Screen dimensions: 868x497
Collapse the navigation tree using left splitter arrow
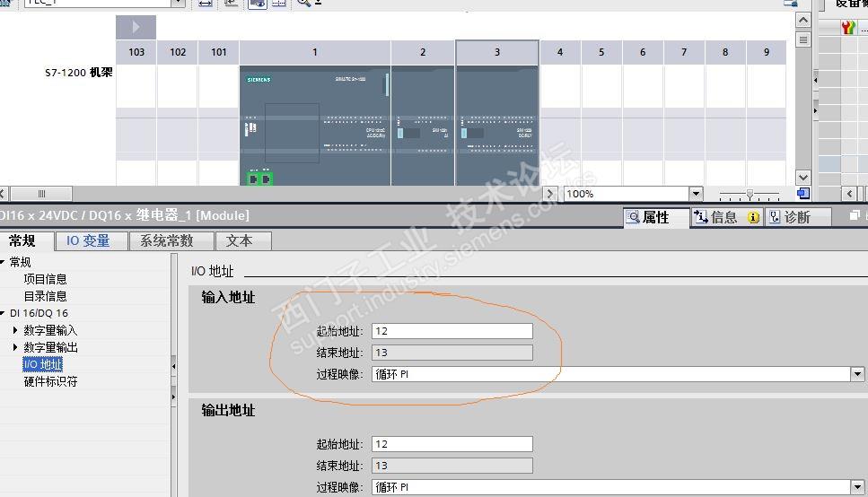[x=173, y=366]
